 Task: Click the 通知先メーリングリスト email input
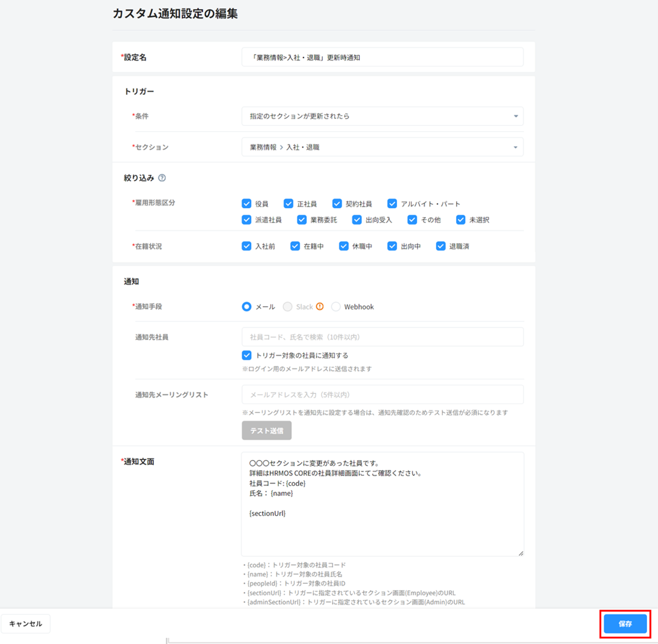point(382,394)
